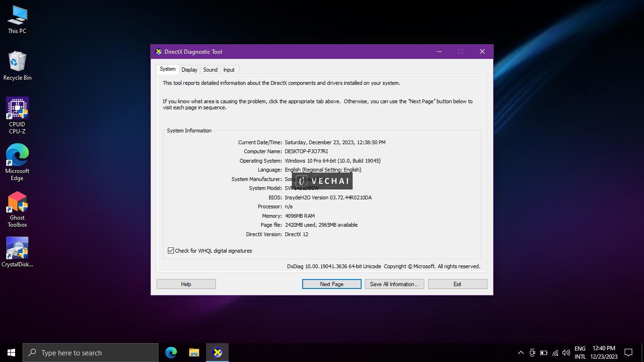The height and width of the screenshot is (362, 644).
Task: Switch to the Sound tab
Action: (x=210, y=70)
